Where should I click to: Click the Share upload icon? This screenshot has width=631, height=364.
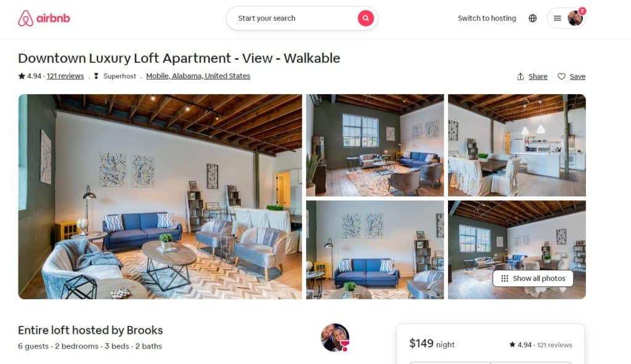pyautogui.click(x=520, y=76)
